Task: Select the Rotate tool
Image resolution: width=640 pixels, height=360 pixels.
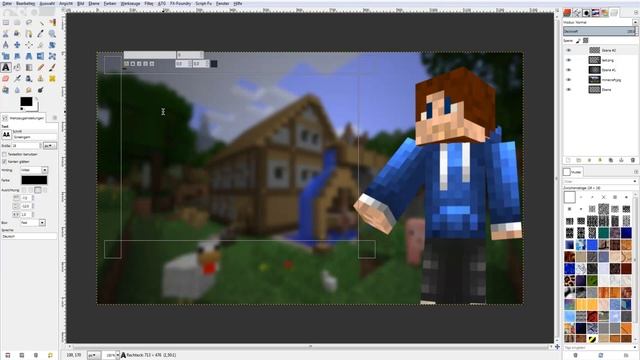Action: 52,45
